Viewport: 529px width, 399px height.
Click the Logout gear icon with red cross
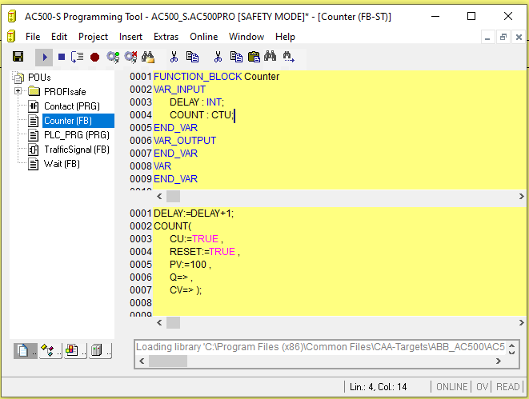click(131, 57)
